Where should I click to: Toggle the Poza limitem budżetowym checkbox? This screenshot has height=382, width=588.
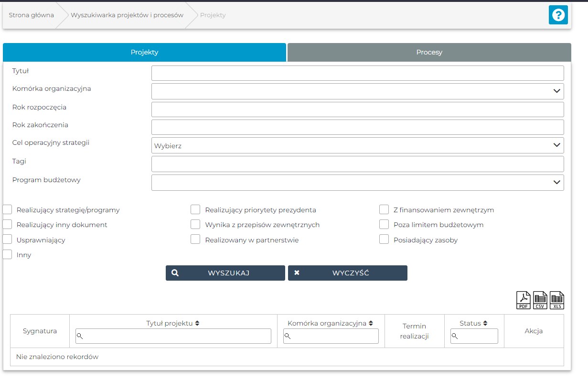click(384, 225)
